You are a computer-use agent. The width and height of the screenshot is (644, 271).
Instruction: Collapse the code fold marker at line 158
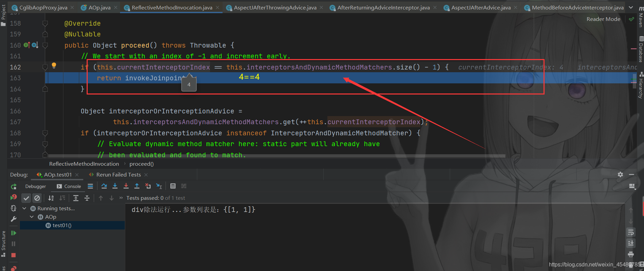pyautogui.click(x=45, y=23)
